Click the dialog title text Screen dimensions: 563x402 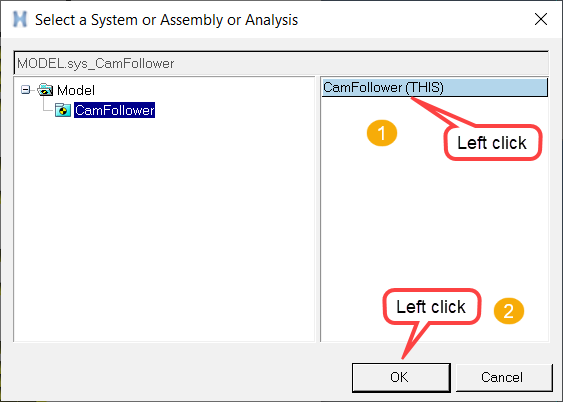(166, 20)
